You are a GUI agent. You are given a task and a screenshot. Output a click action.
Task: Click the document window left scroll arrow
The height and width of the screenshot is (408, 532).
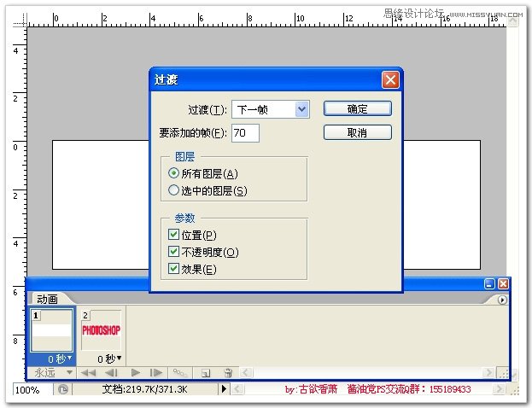(x=237, y=388)
